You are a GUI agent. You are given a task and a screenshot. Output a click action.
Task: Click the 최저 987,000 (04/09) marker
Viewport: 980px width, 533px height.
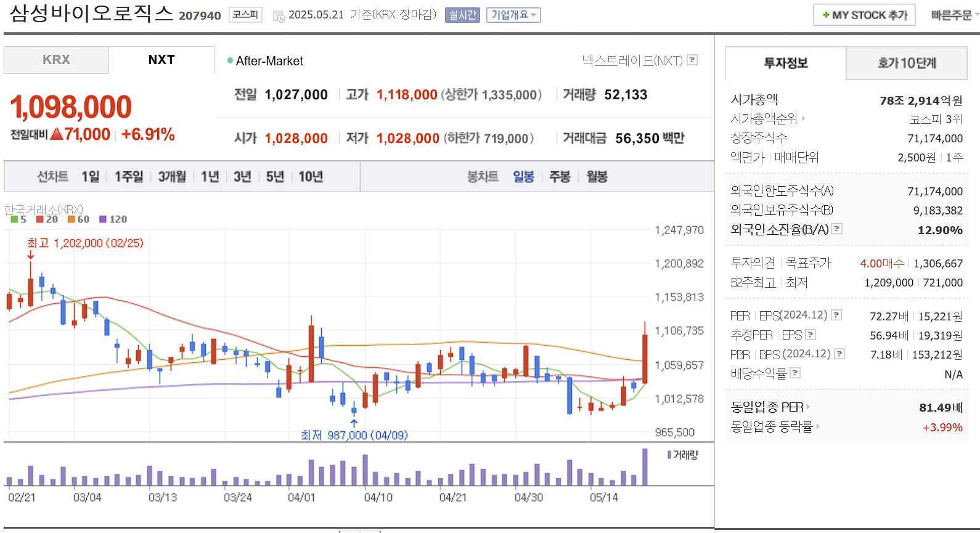[354, 435]
